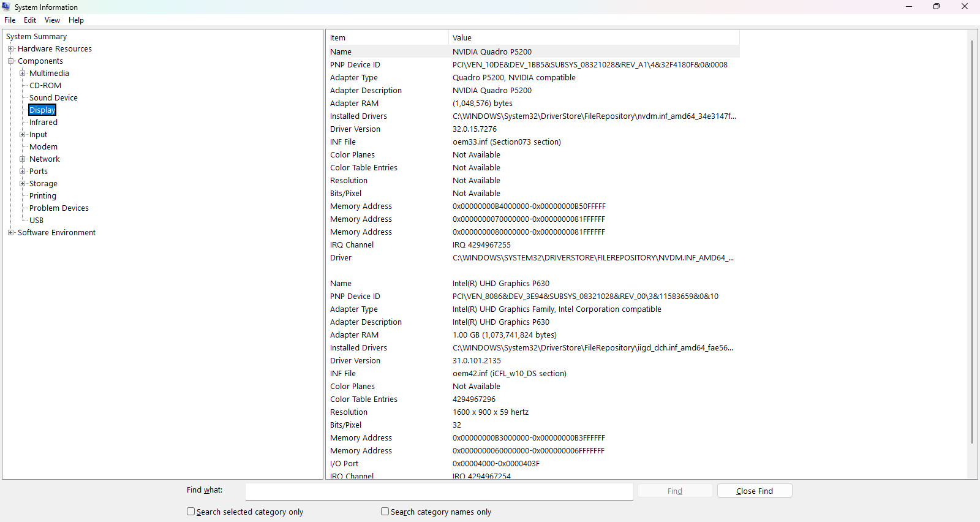Select the Problem Devices category
Image resolution: width=980 pixels, height=522 pixels.
point(59,208)
